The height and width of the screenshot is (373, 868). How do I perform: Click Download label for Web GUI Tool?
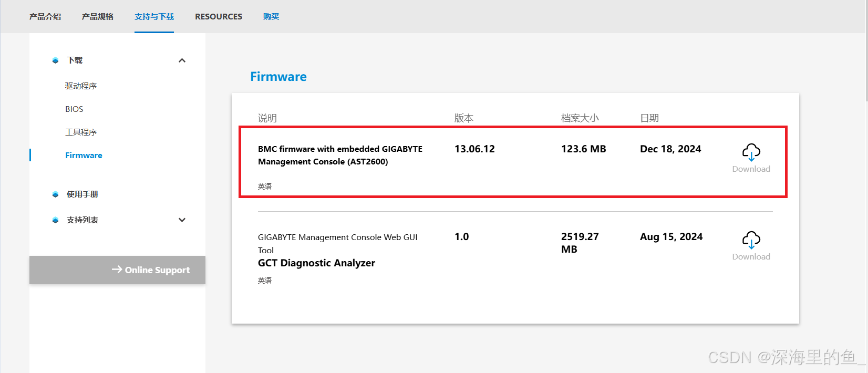point(751,256)
